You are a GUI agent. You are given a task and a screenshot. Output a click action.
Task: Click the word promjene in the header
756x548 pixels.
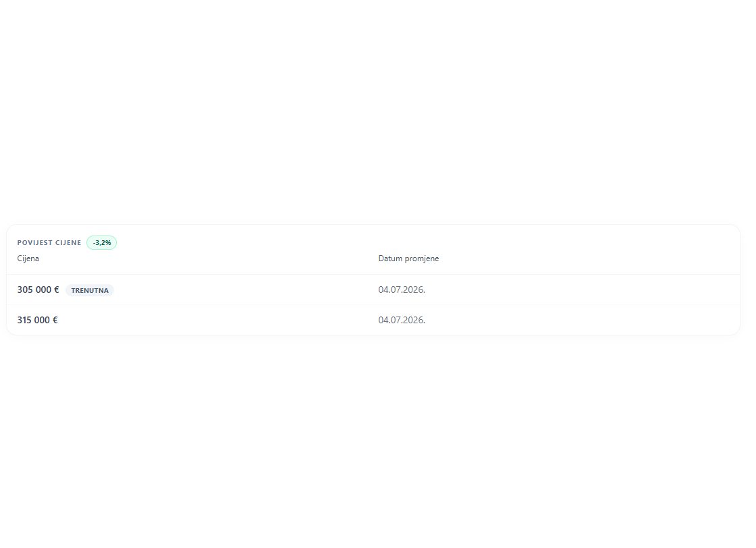[x=422, y=259]
